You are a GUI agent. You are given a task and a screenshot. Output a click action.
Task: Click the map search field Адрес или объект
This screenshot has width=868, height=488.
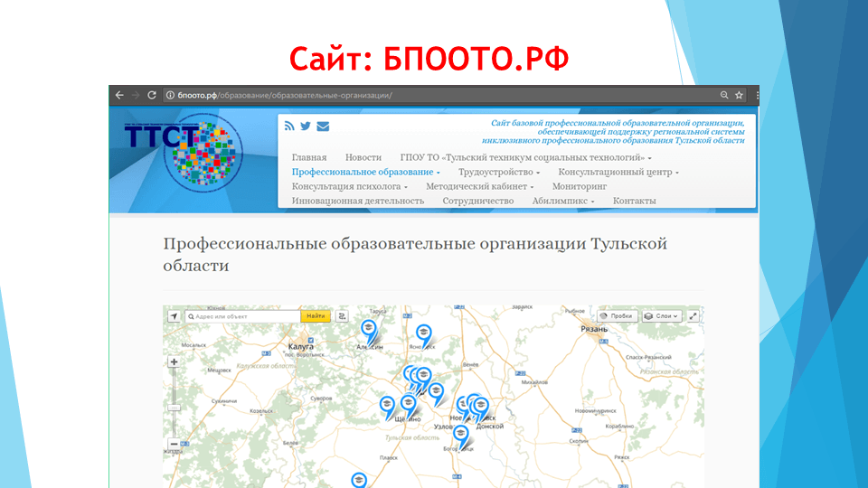click(x=242, y=316)
